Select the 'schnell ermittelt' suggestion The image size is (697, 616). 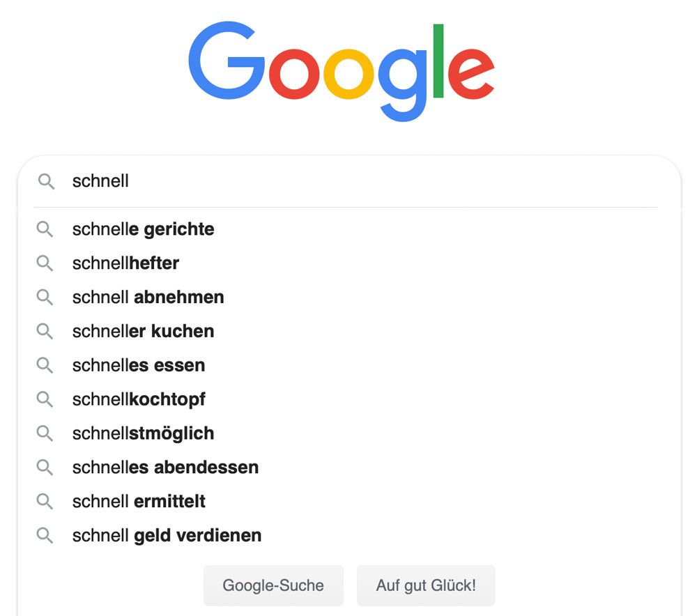tap(139, 501)
